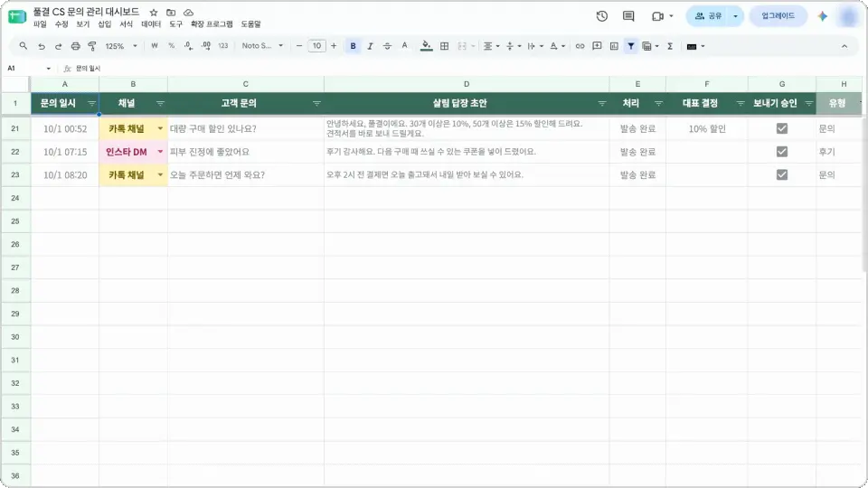Insert a comment from the toolbar
The width and height of the screenshot is (868, 488).
[x=597, y=46]
